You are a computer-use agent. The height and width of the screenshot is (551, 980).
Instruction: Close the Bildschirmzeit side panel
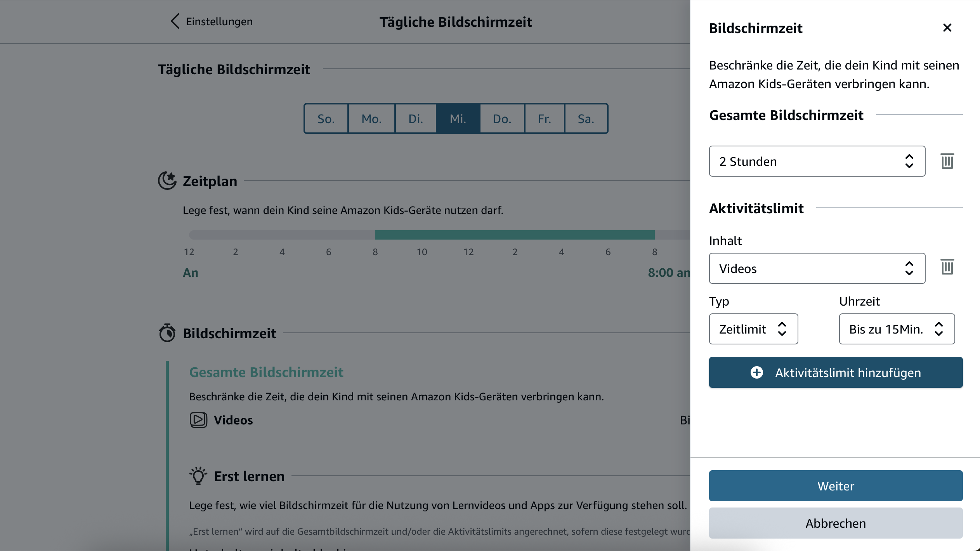click(947, 28)
